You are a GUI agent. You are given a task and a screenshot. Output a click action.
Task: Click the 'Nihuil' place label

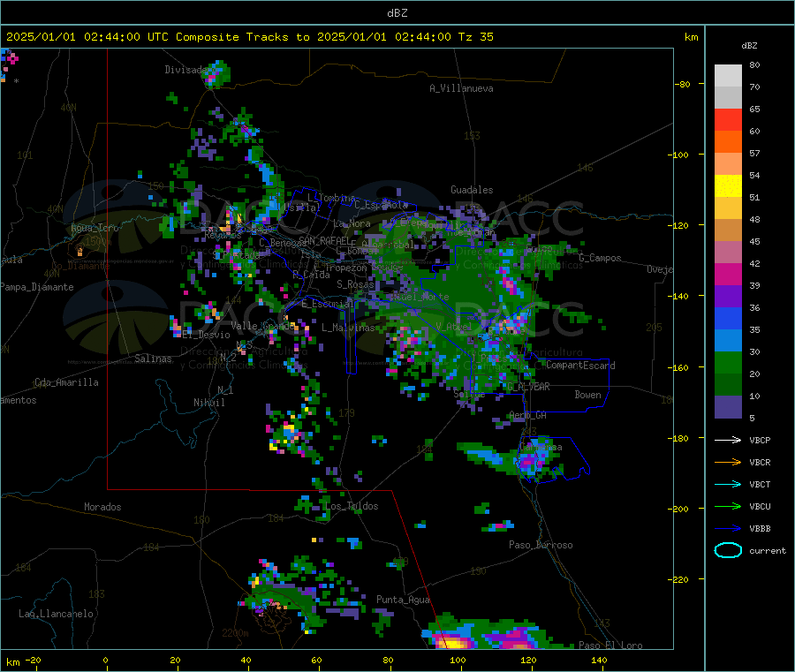(x=209, y=403)
